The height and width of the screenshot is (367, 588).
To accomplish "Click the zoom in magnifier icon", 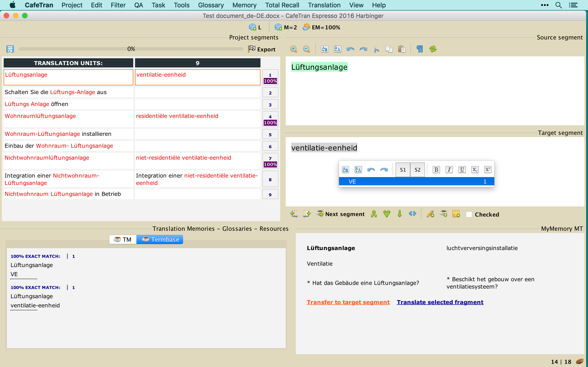I will (294, 49).
